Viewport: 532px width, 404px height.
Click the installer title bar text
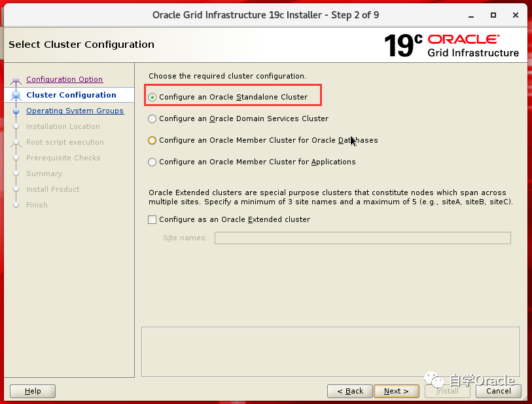[266, 15]
